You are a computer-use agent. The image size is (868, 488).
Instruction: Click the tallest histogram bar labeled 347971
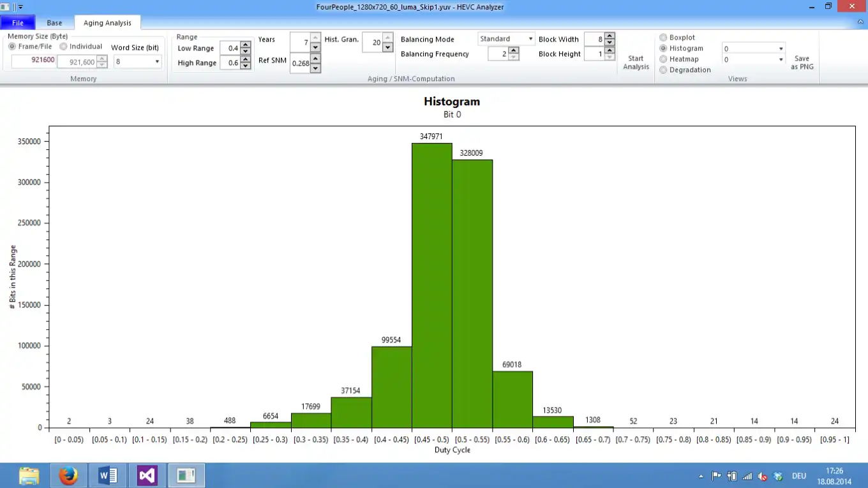pyautogui.click(x=432, y=285)
